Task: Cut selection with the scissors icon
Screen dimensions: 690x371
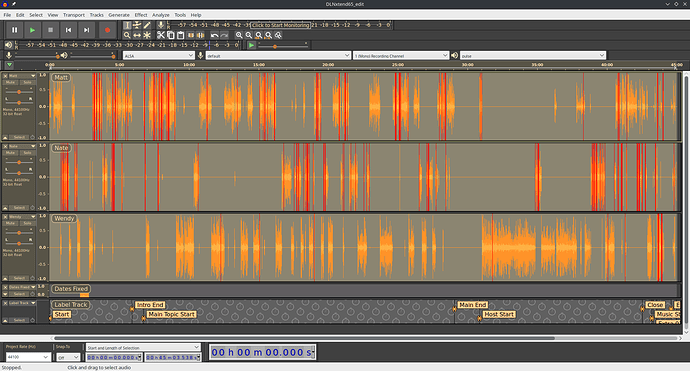Action: point(161,35)
